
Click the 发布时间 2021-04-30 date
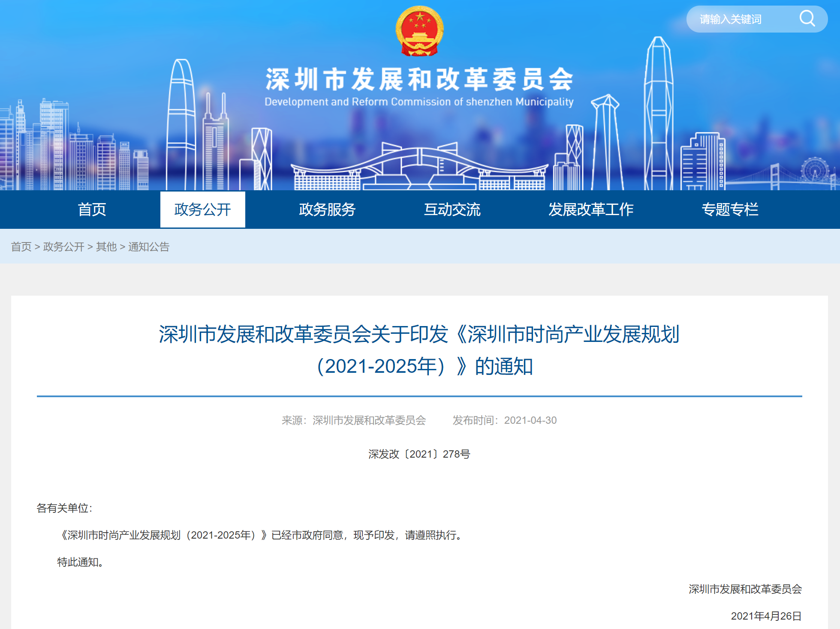pyautogui.click(x=504, y=420)
